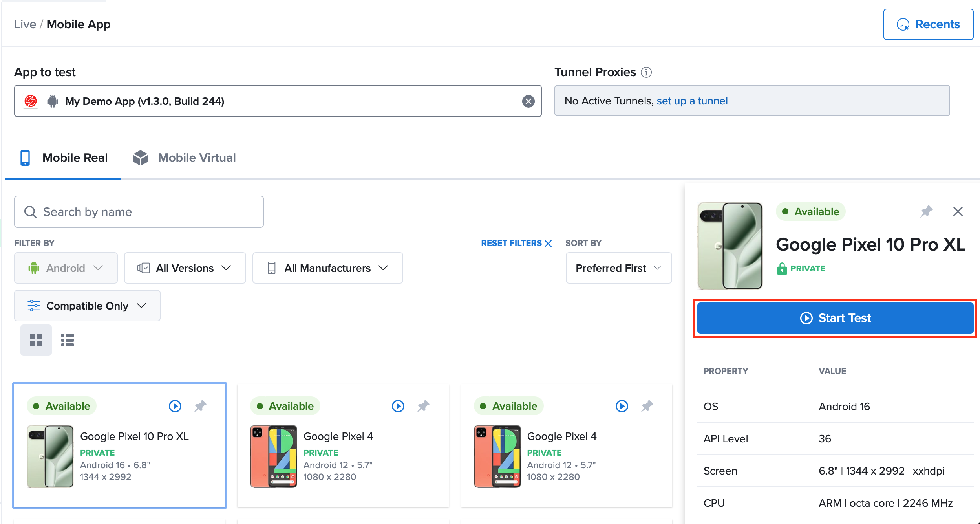Image resolution: width=980 pixels, height=524 pixels.
Task: Click the CPU value ARM | octa core
Action: pyautogui.click(x=886, y=503)
